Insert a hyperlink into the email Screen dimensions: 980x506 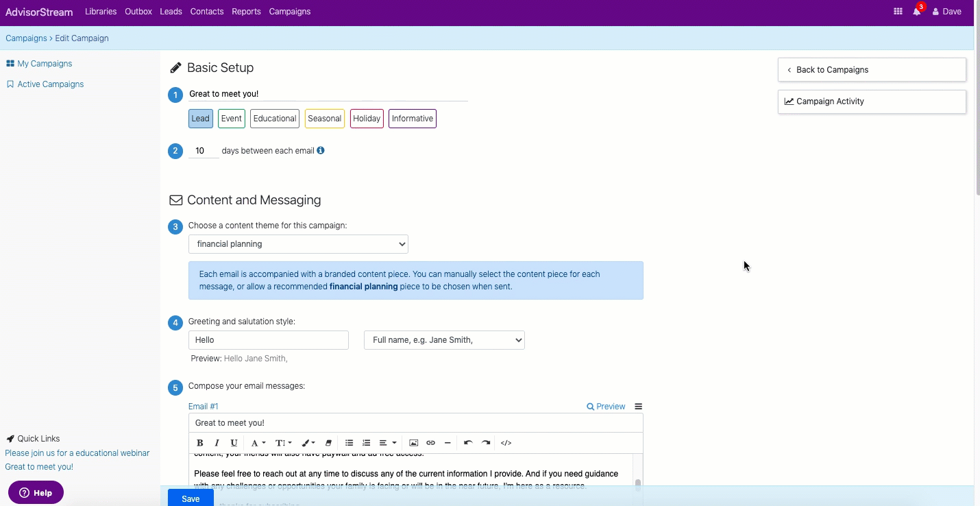click(x=430, y=443)
